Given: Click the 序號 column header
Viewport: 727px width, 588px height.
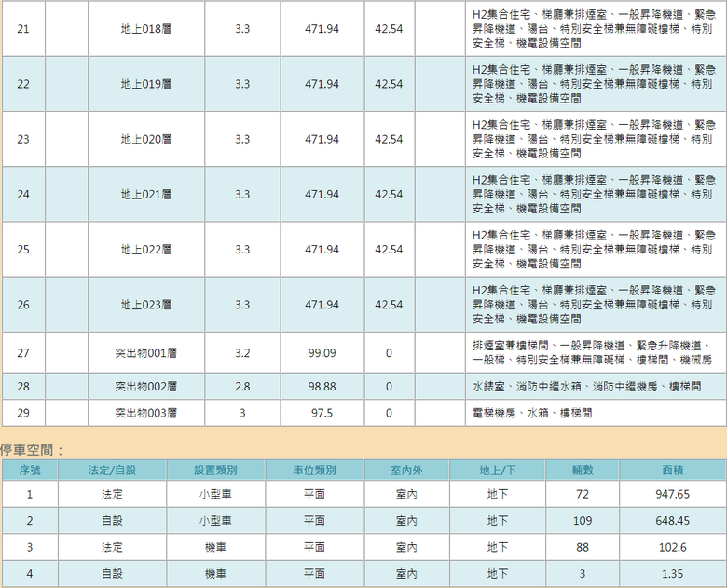Looking at the screenshot, I should click(30, 471).
